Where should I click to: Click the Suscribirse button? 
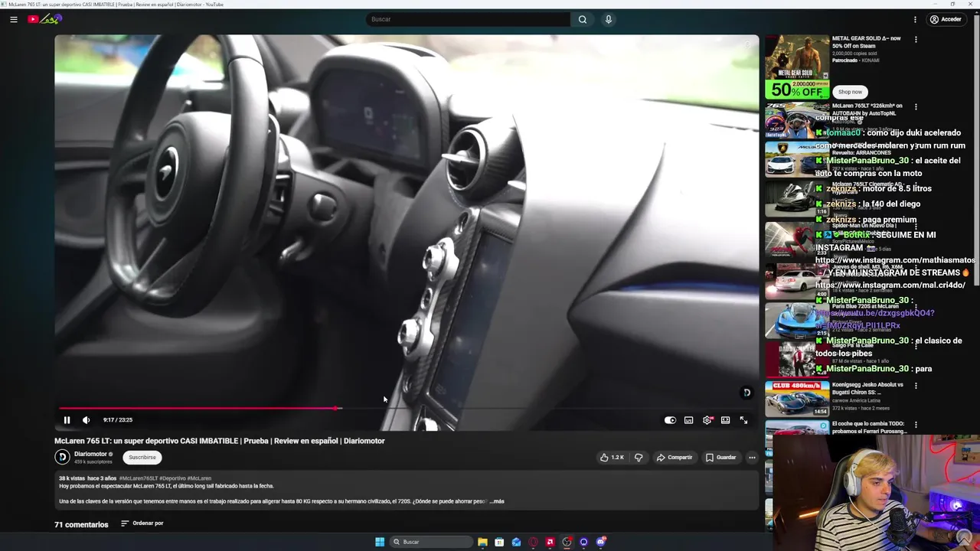[142, 457]
